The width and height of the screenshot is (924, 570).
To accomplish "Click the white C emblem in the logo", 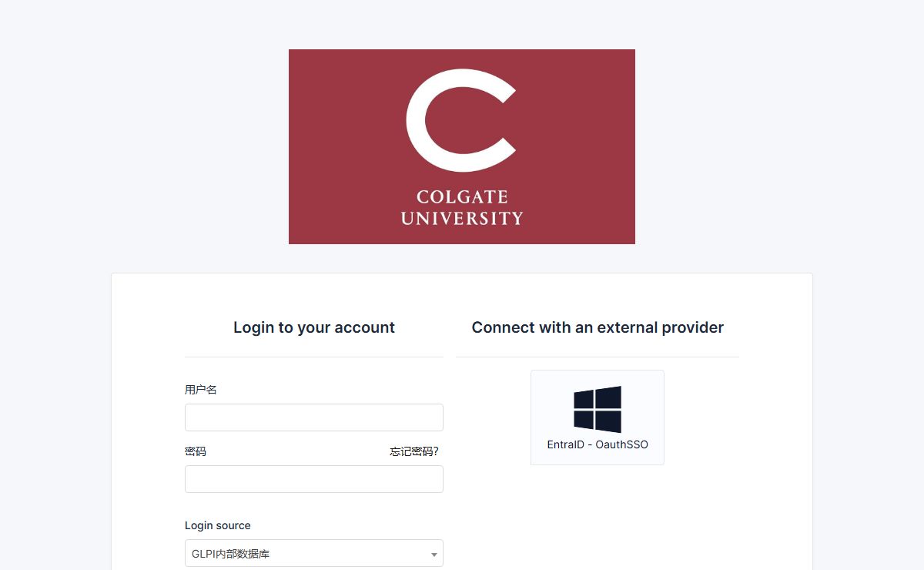I will (460, 119).
